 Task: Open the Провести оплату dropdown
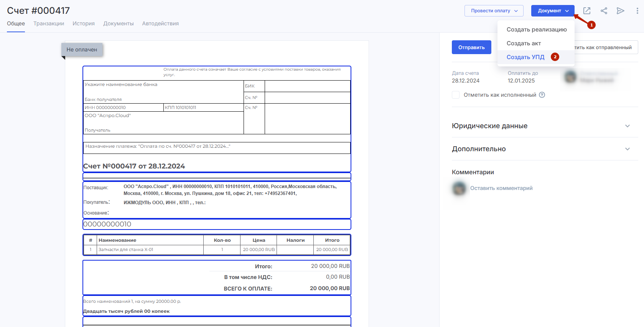click(494, 11)
